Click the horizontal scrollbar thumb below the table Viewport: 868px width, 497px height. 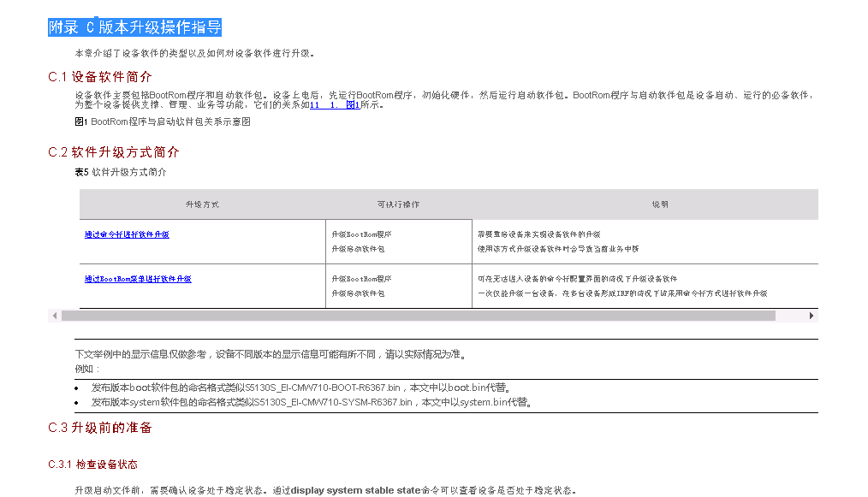coord(419,316)
